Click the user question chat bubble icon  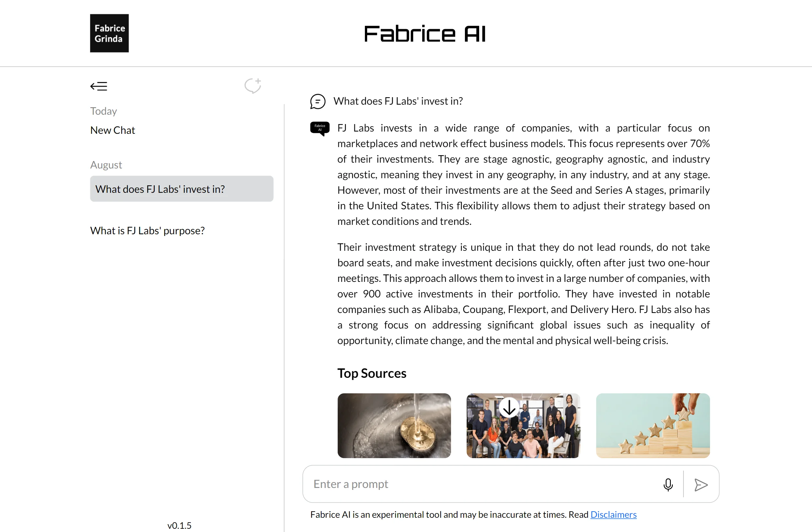(318, 101)
